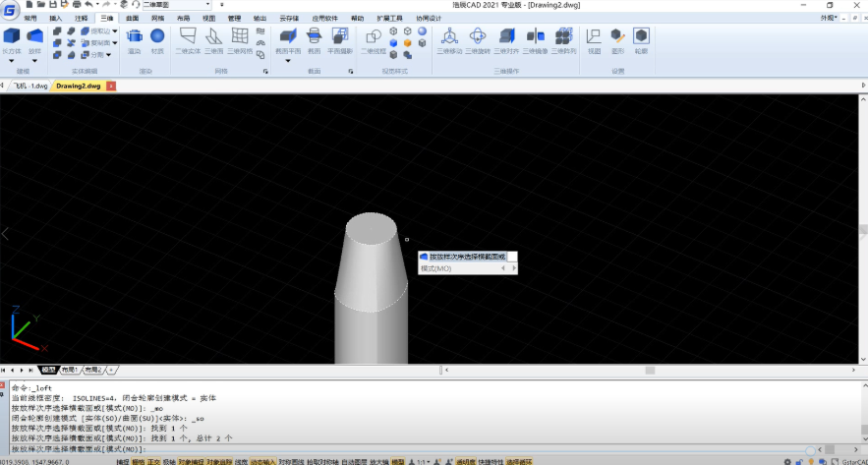
Task: Click 模式(MO) option in dynamic prompt
Action: [x=435, y=267]
